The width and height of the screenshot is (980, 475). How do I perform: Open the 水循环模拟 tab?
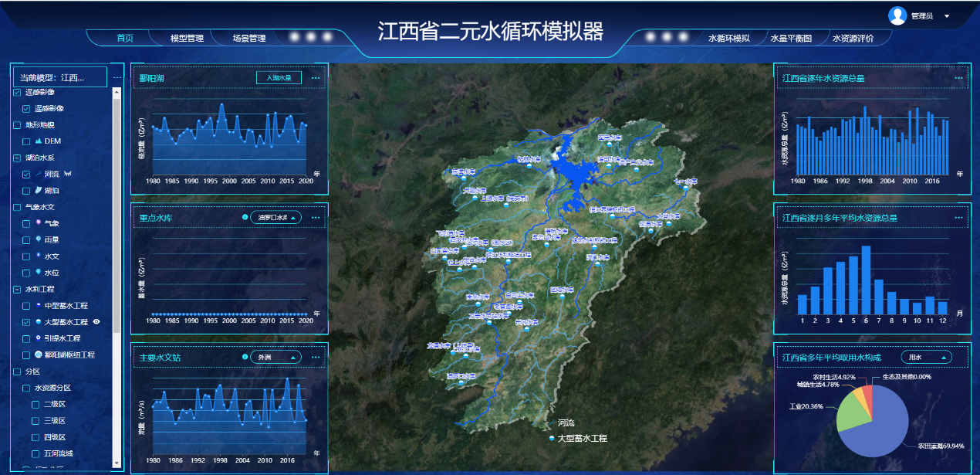click(729, 38)
